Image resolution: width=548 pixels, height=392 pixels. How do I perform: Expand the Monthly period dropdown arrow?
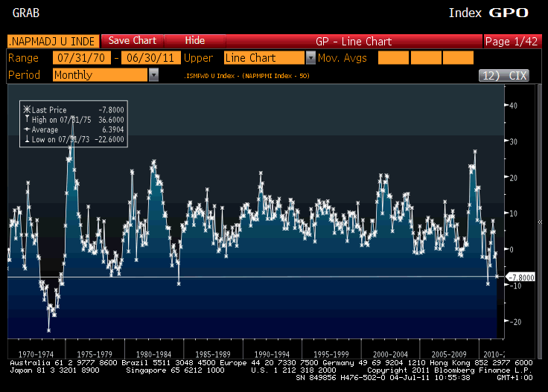click(153, 74)
